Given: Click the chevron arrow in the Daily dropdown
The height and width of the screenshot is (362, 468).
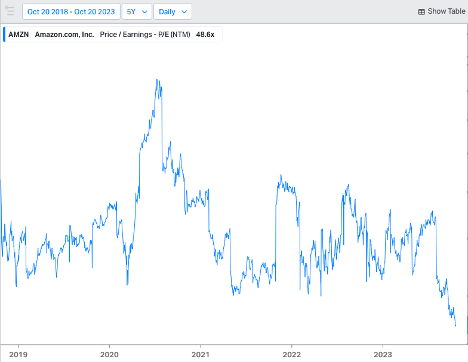Looking at the screenshot, I should tap(184, 12).
